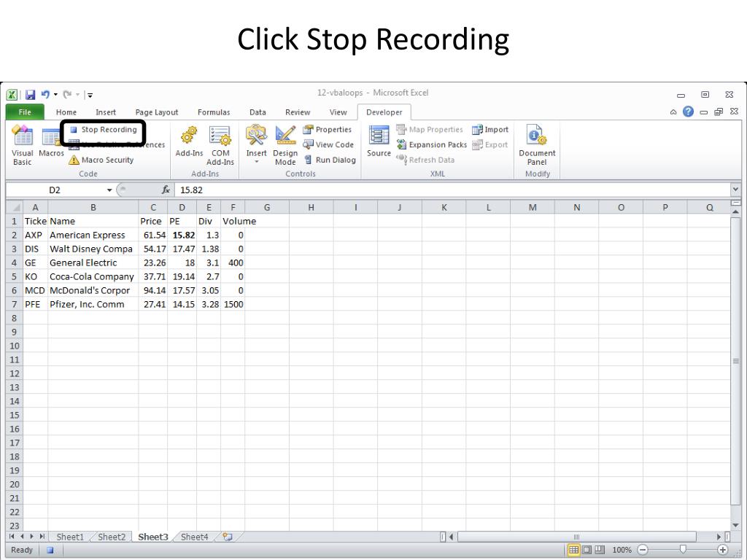Switch to Page Layout view in status bar
Image resolution: width=747 pixels, height=560 pixels.
[x=587, y=550]
